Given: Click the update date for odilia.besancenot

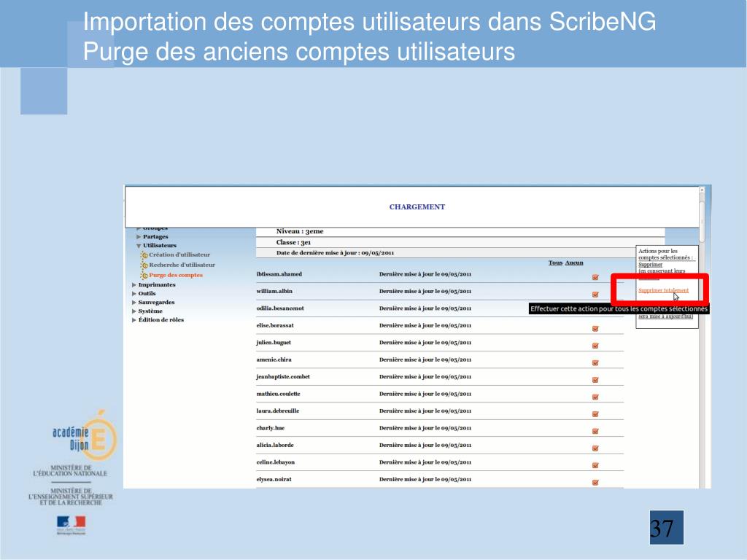Looking at the screenshot, I should (425, 308).
